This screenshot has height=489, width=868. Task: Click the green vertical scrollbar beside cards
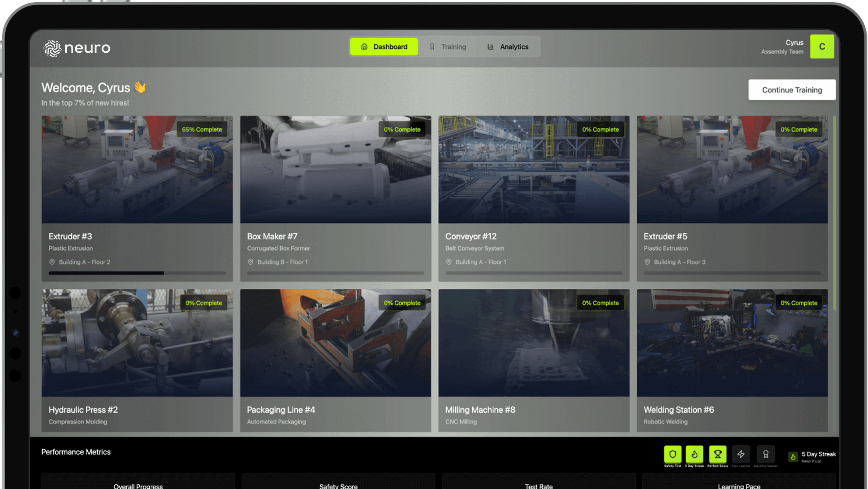[834, 212]
